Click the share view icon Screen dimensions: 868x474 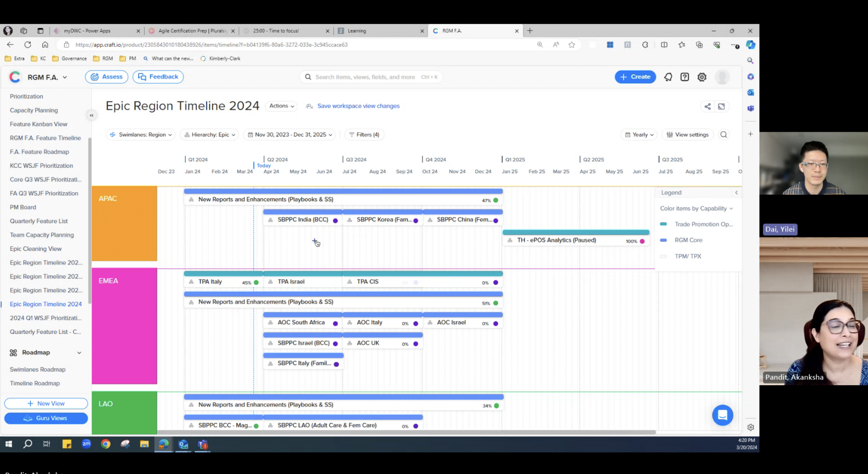708,106
